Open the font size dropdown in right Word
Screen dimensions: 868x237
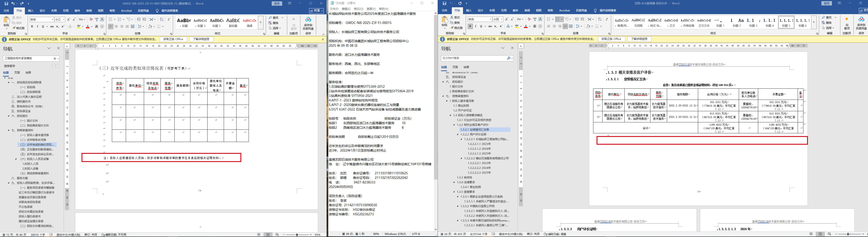pos(501,20)
